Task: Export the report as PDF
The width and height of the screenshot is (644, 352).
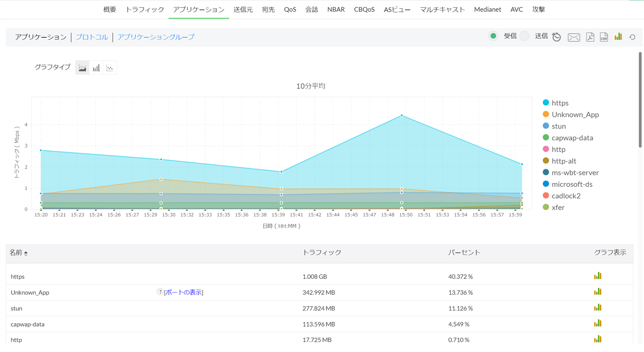Action: [590, 37]
